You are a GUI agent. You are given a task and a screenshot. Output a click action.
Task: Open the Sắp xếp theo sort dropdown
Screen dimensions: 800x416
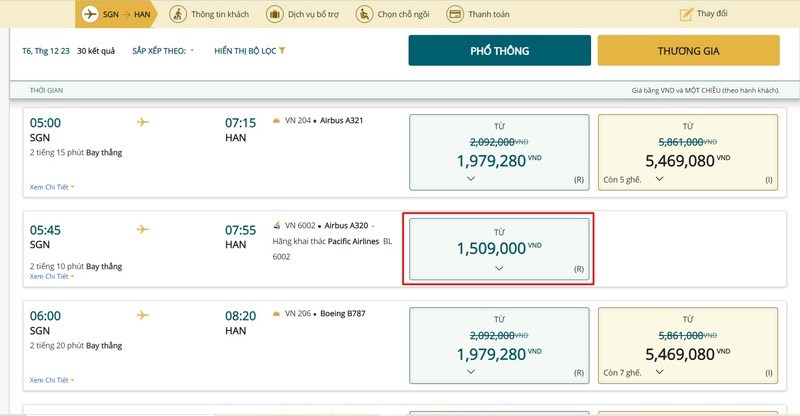pos(163,50)
